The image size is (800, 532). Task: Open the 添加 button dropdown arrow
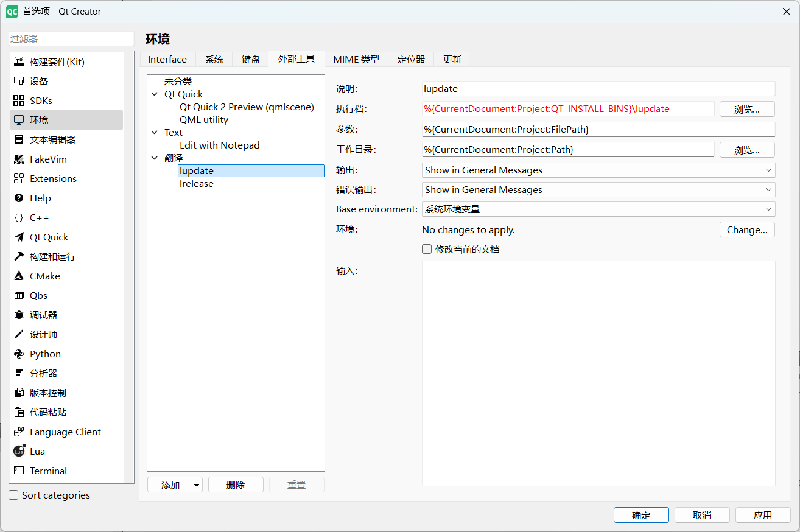(197, 485)
